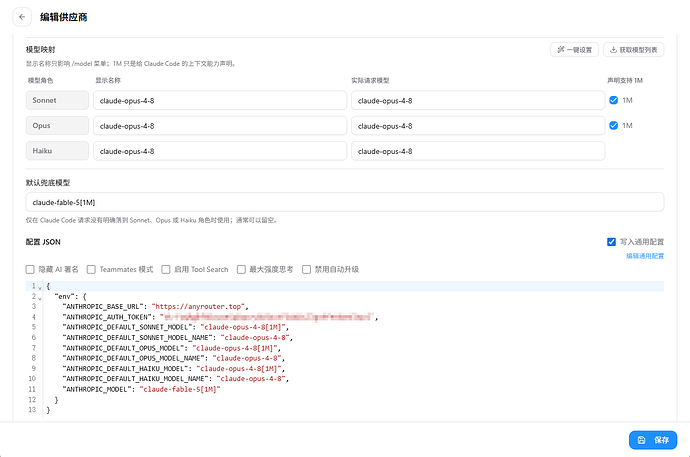This screenshot has width=690, height=457.
Task: Toggle the 1M checkbox for the Opus row
Action: (x=613, y=126)
